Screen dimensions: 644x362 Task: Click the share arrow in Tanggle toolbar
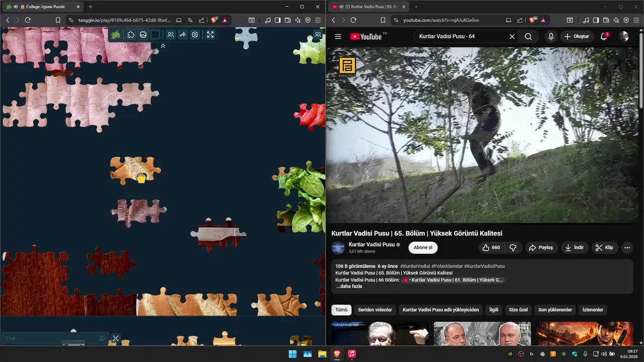click(183, 35)
